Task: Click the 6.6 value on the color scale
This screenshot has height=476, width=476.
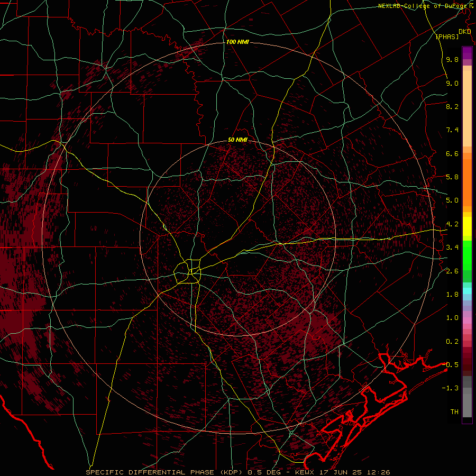Action: [x=452, y=153]
